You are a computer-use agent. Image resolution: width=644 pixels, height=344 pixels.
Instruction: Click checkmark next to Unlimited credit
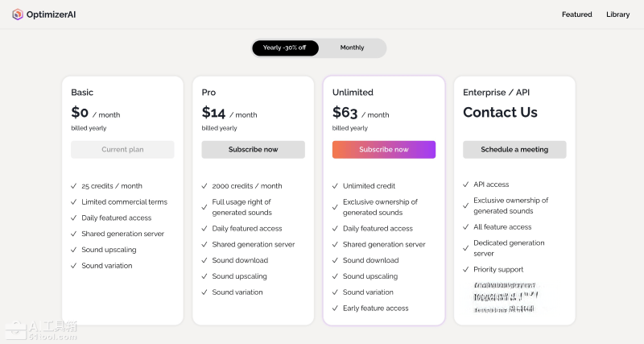(x=335, y=186)
